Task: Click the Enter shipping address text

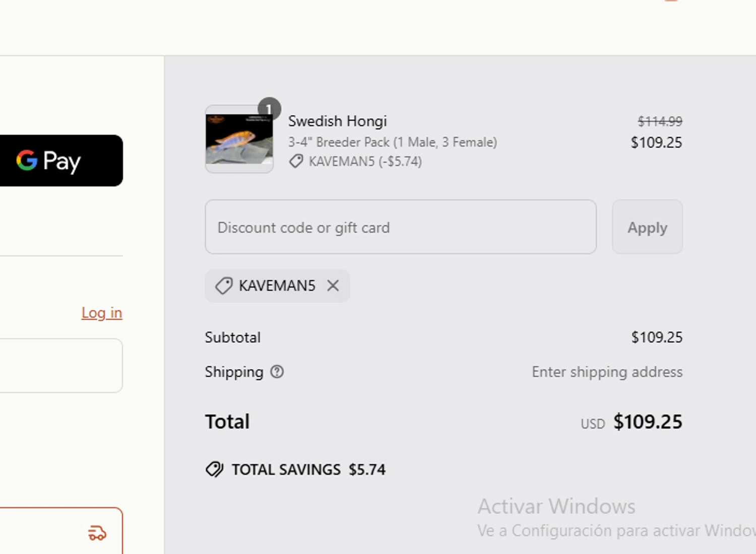Action: pos(607,372)
